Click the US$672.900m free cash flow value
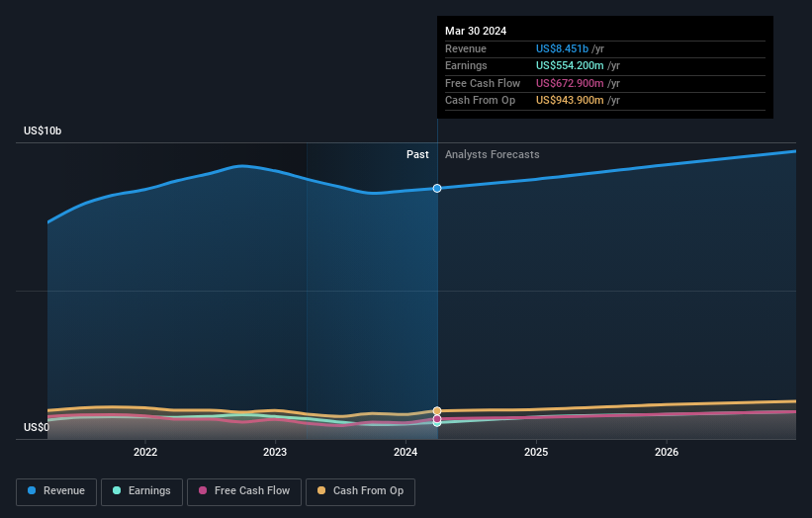 tap(570, 83)
